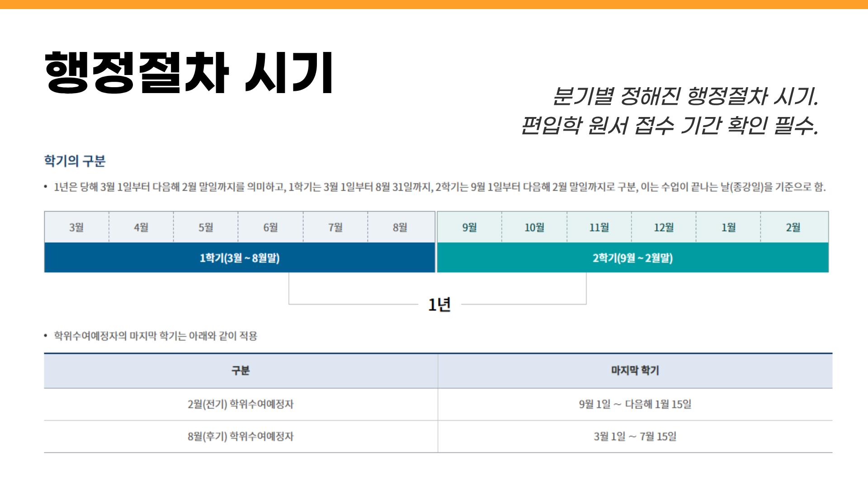The height and width of the screenshot is (488, 868).
Task: Click the 학위수여예정자의 마지막 학기 bullet text
Action: click(156, 336)
